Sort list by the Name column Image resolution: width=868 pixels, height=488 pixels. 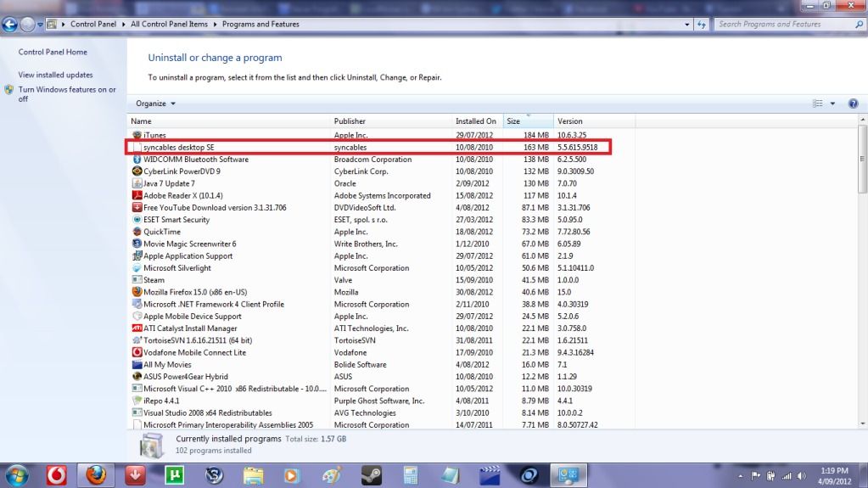click(x=228, y=121)
